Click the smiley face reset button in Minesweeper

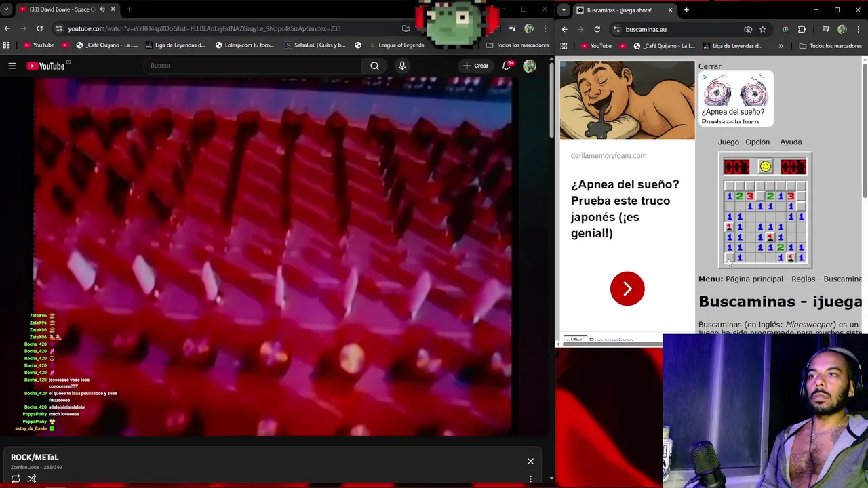tap(765, 166)
